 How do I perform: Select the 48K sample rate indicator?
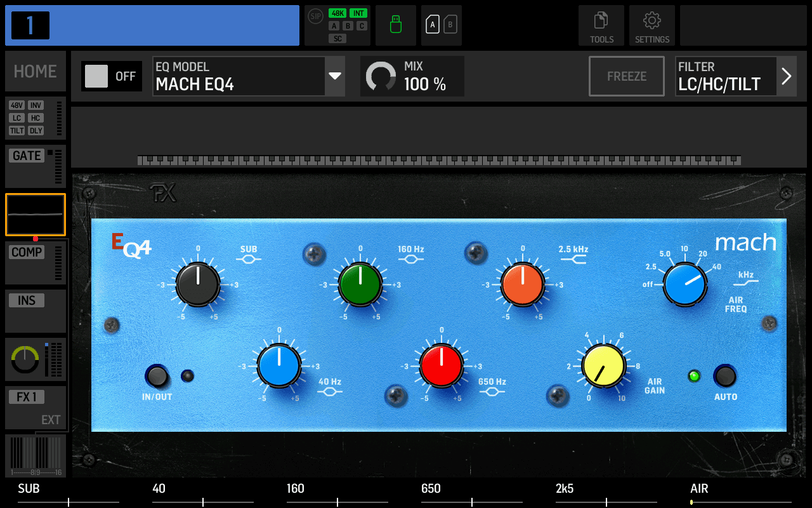[x=337, y=13]
